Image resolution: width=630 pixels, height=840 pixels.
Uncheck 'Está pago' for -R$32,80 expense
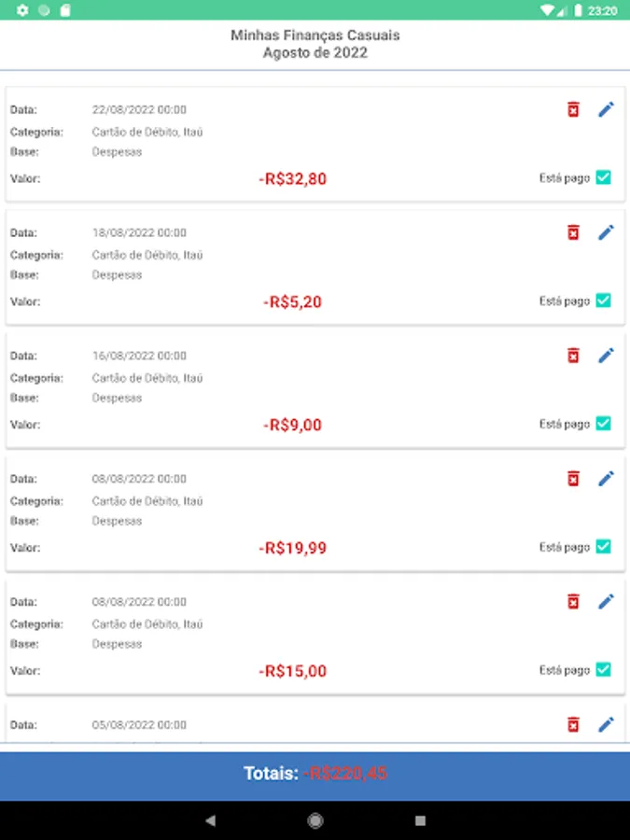(x=603, y=177)
